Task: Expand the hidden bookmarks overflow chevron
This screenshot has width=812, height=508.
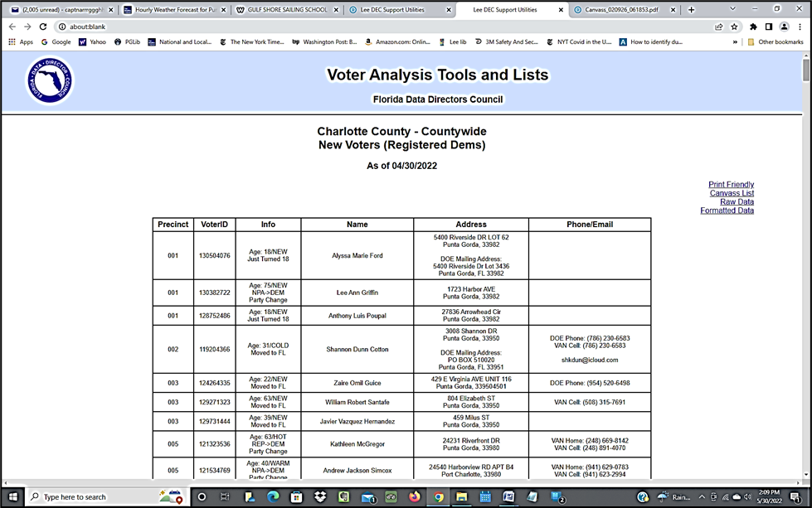Action: (735, 42)
